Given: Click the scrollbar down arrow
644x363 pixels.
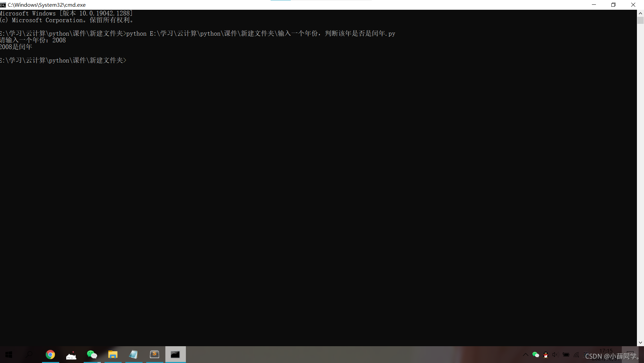Looking at the screenshot, I should click(640, 342).
